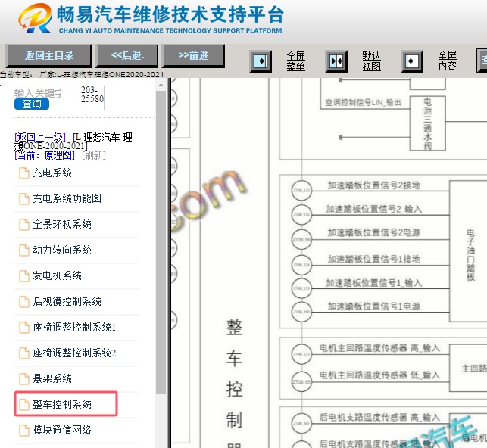
Task: Click the 全屏菜单 layout icon
Action: [x=261, y=61]
